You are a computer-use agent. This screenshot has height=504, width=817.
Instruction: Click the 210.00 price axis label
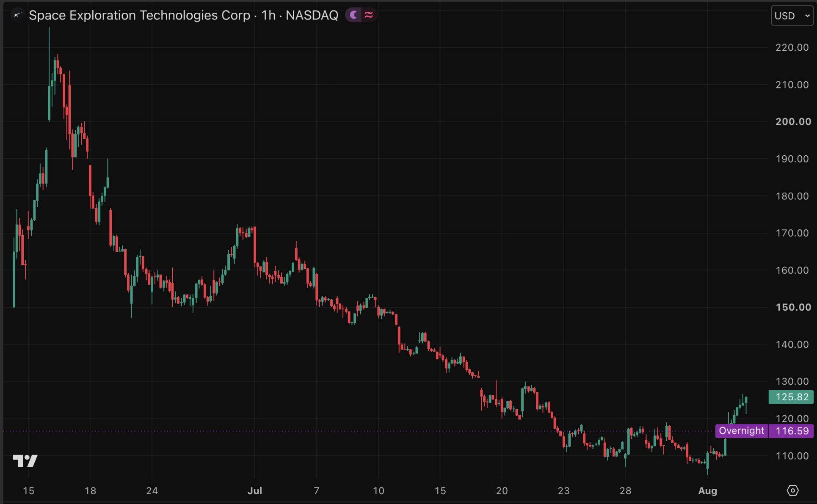pos(792,85)
